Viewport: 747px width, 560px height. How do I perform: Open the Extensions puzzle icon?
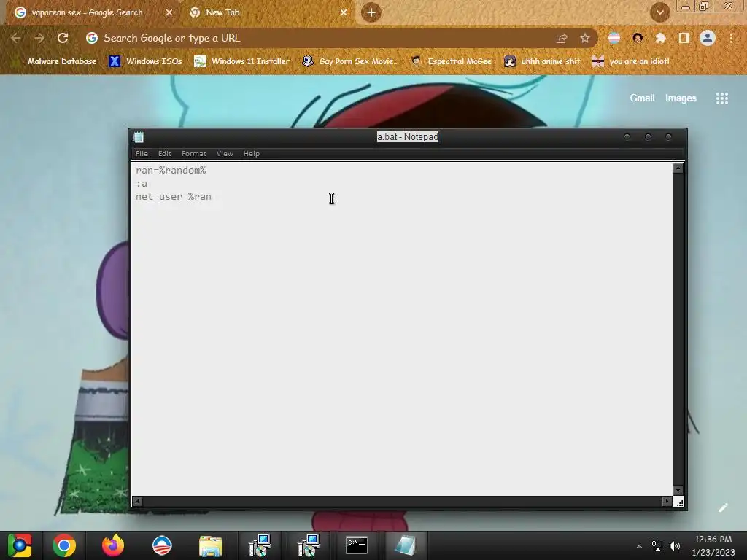(660, 38)
